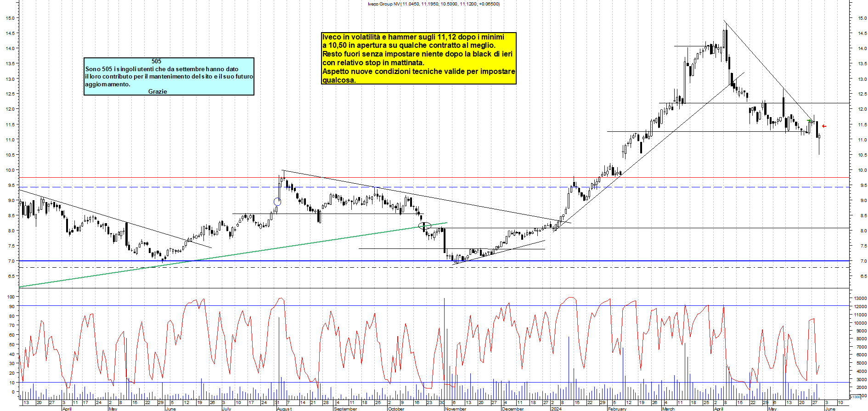
Task: Select the descending trendline from April peak
Action: (769, 71)
